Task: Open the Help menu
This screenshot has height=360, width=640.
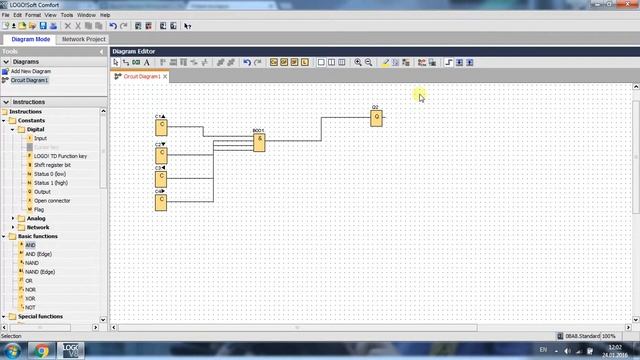Action: point(105,15)
